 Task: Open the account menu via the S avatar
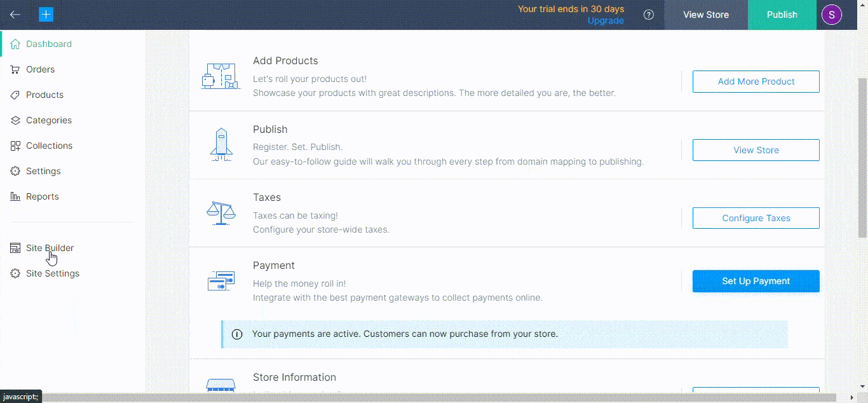point(831,14)
